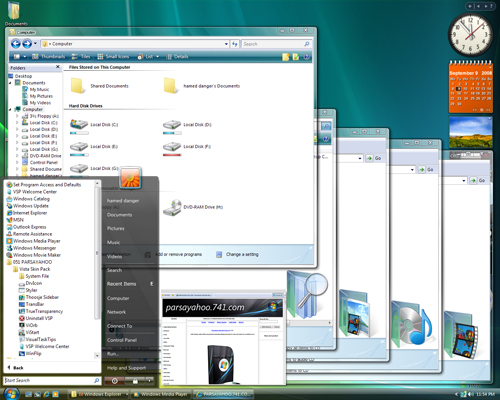The width and height of the screenshot is (500, 400).
Task: Open the List view dropdown arrow
Action: point(157,57)
